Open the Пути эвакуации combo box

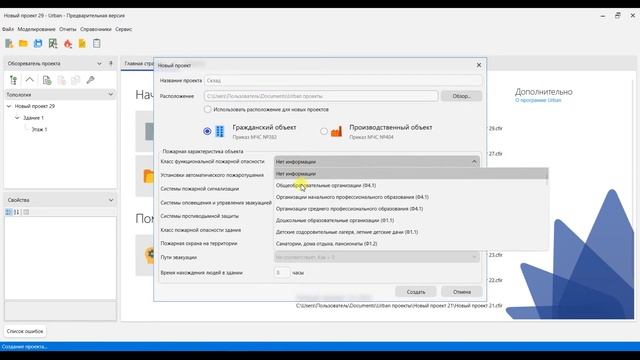coord(377,257)
